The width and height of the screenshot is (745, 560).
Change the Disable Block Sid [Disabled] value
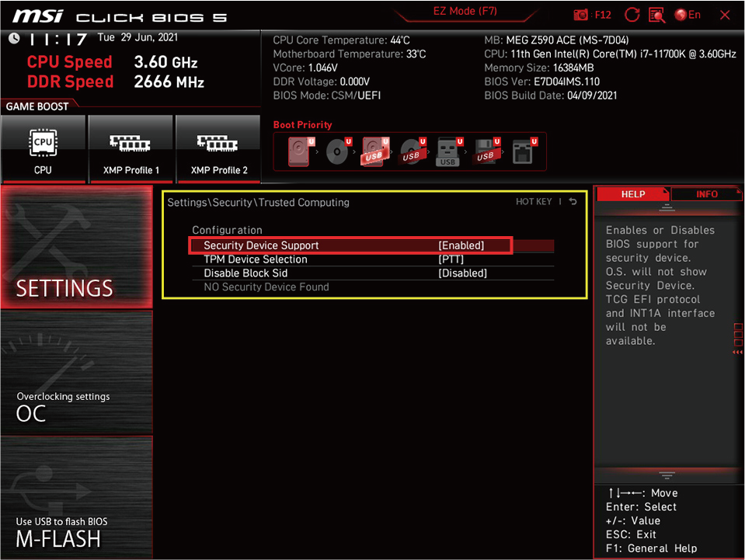462,273
